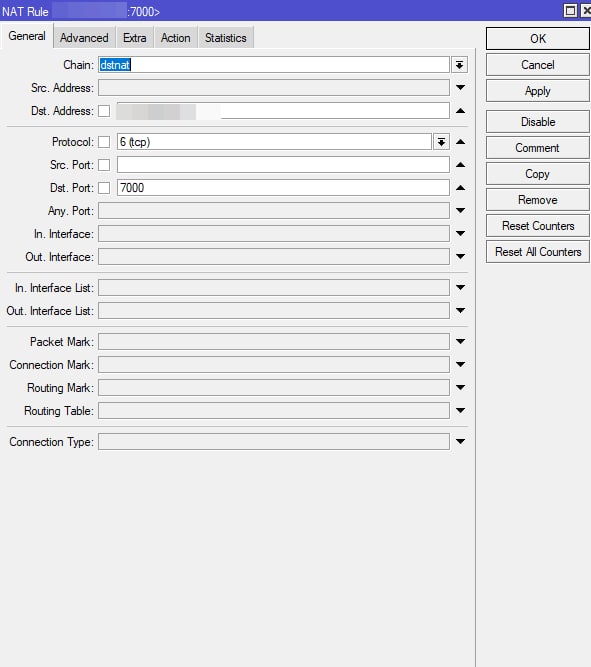Close the NAT Rule window
The image size is (591, 667).
click(x=586, y=11)
